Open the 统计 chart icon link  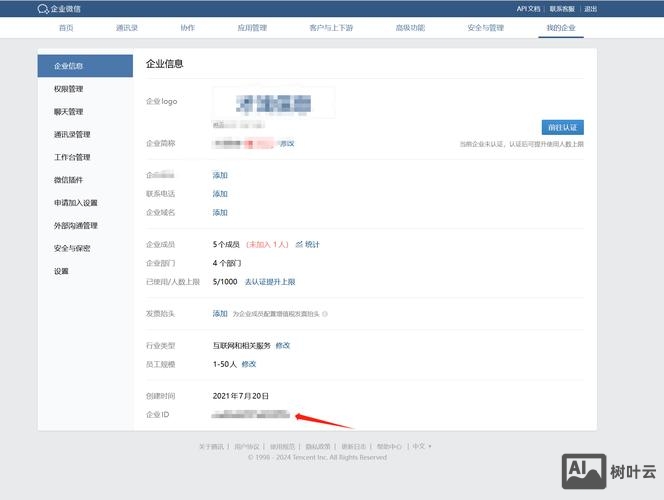point(308,244)
